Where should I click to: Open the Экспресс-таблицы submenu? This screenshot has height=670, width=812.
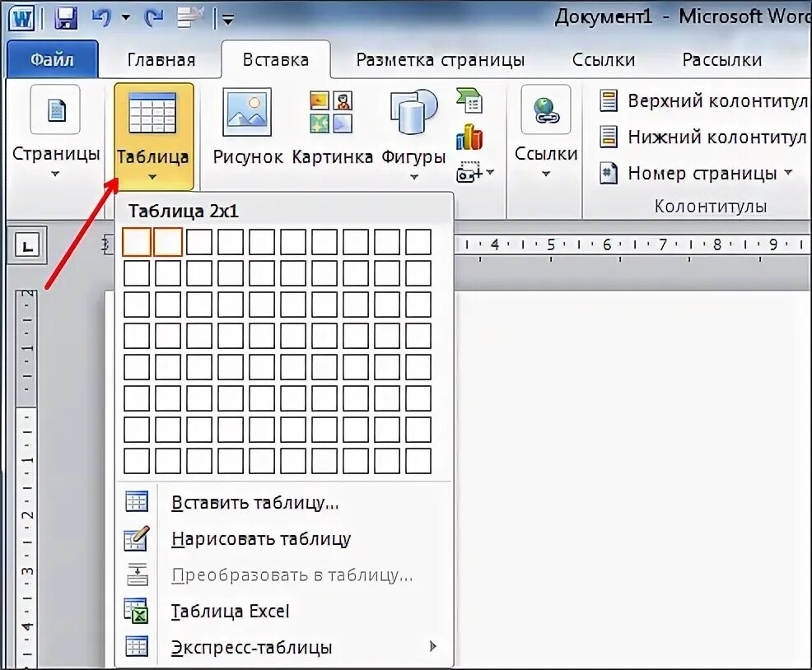[284, 647]
